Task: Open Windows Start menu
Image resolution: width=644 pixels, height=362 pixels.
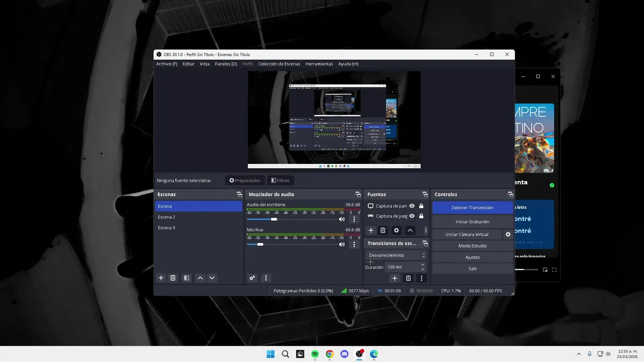Action: click(x=270, y=354)
